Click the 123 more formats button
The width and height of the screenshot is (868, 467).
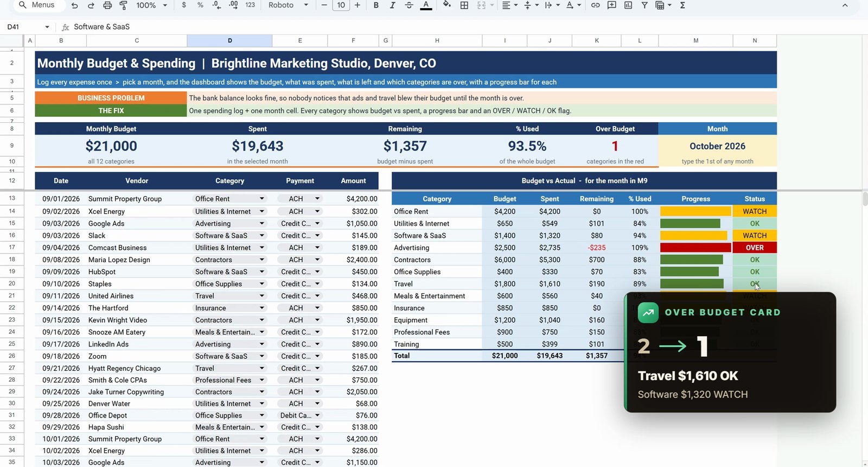250,5
